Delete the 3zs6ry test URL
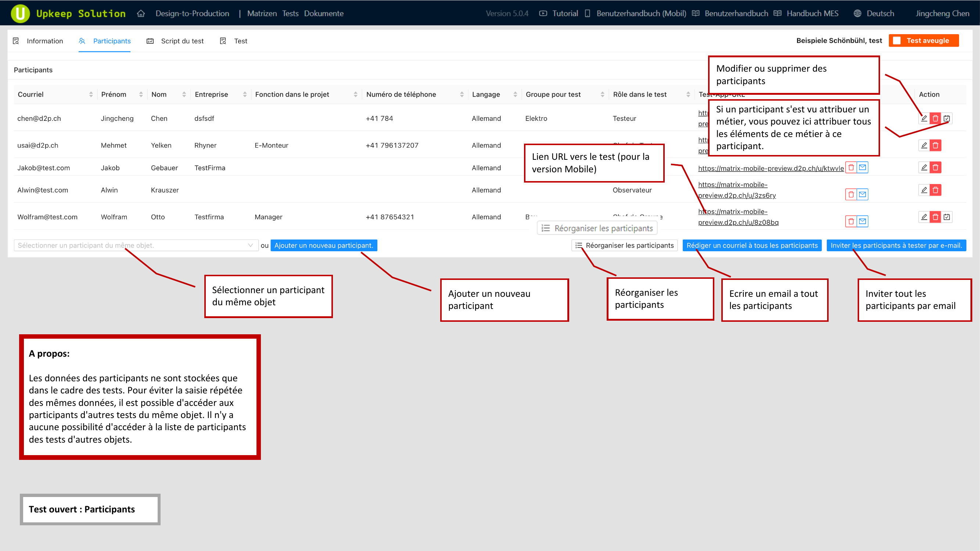 tap(851, 194)
